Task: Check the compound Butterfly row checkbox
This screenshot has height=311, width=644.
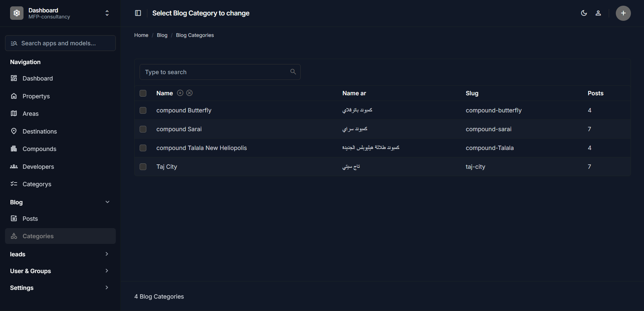Action: click(143, 110)
